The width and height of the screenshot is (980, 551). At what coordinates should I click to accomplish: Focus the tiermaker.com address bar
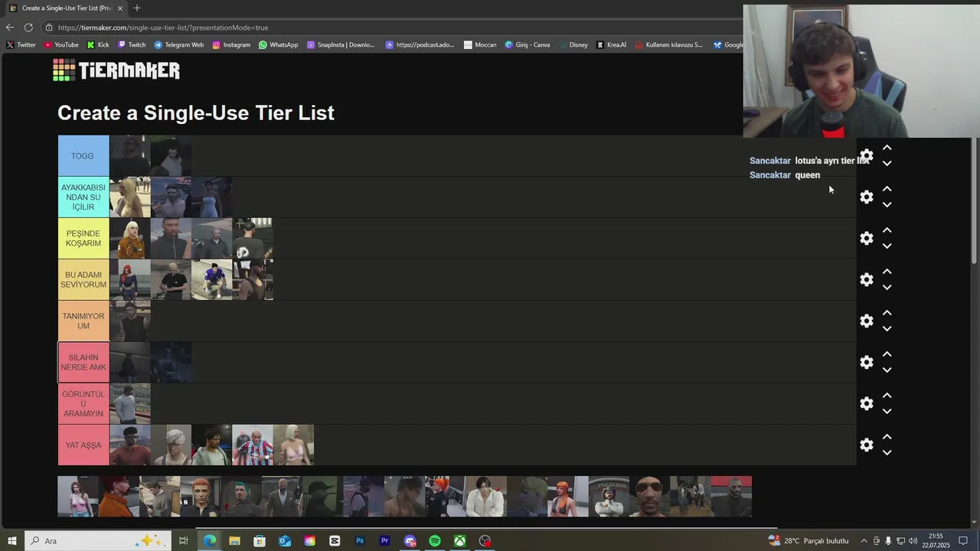coord(390,28)
